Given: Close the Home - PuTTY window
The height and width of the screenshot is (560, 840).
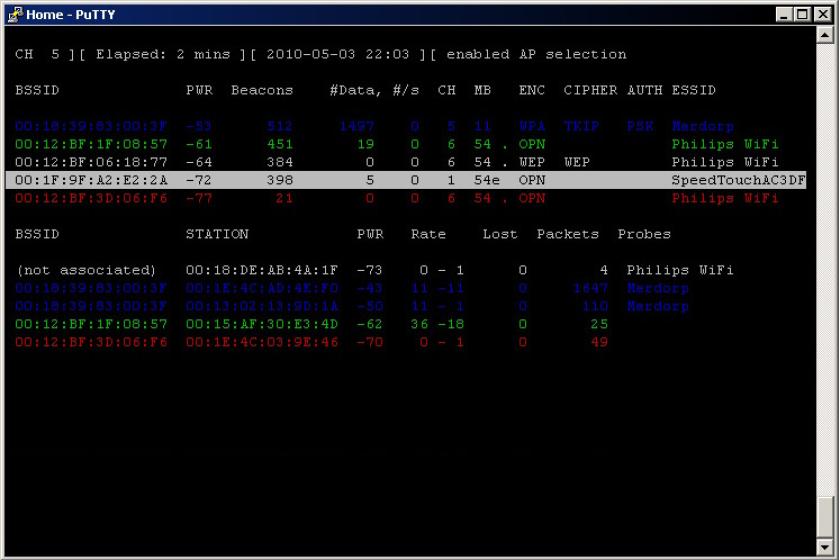Looking at the screenshot, I should click(822, 14).
